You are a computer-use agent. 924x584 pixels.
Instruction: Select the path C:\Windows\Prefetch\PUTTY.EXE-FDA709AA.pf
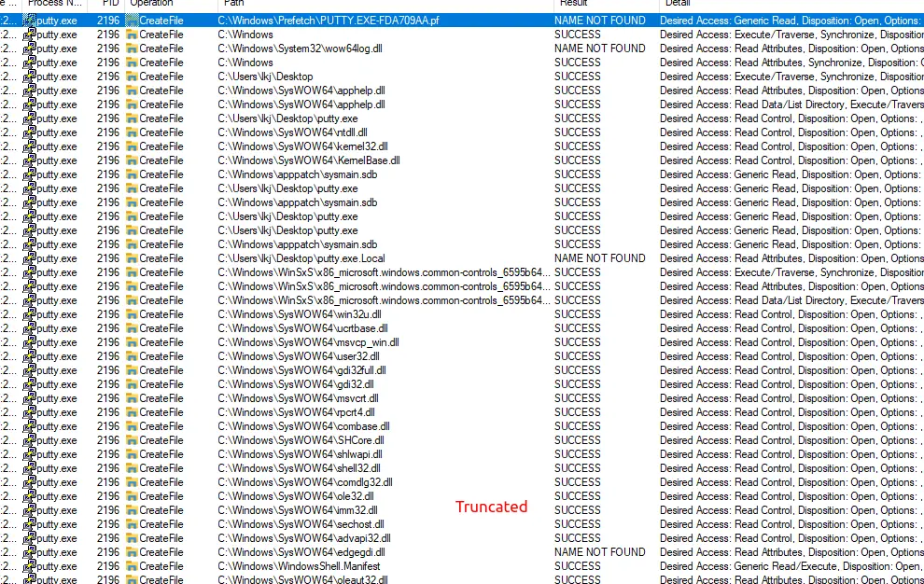(329, 20)
